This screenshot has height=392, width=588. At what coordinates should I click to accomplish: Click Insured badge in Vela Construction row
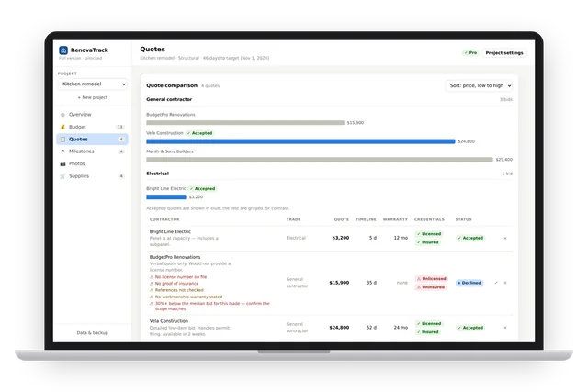[427, 332]
